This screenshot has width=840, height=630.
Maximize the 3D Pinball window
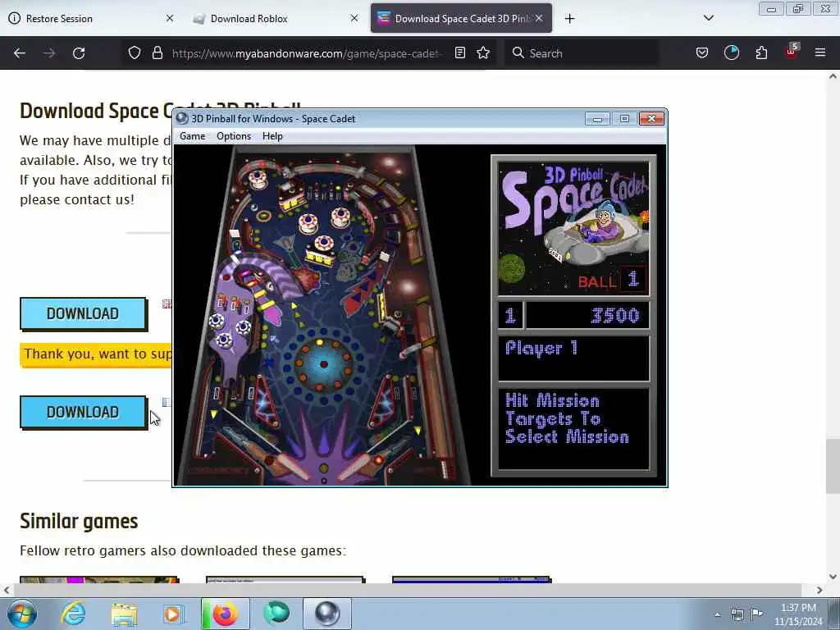(624, 118)
